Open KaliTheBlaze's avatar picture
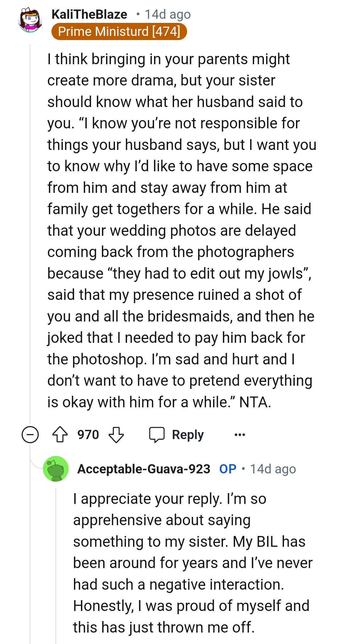This screenshot has height=644, width=343. click(x=30, y=20)
